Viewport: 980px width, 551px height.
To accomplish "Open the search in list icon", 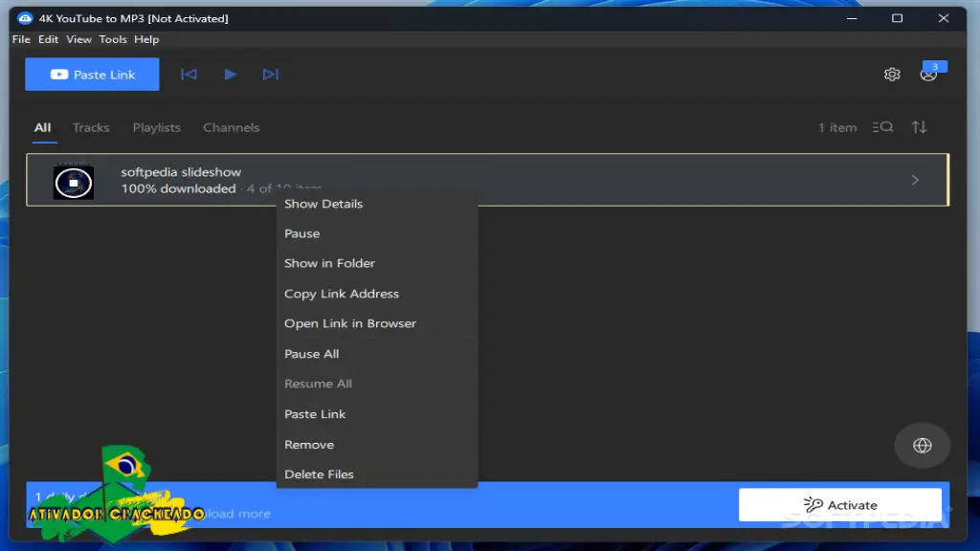I will point(882,127).
